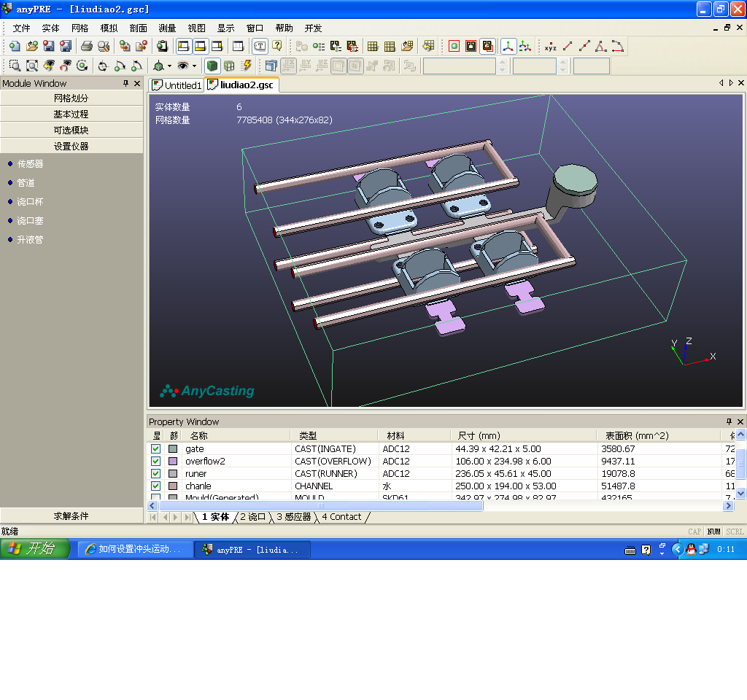Toggle the bottom panel layout button
747x700 pixels.
click(200, 46)
